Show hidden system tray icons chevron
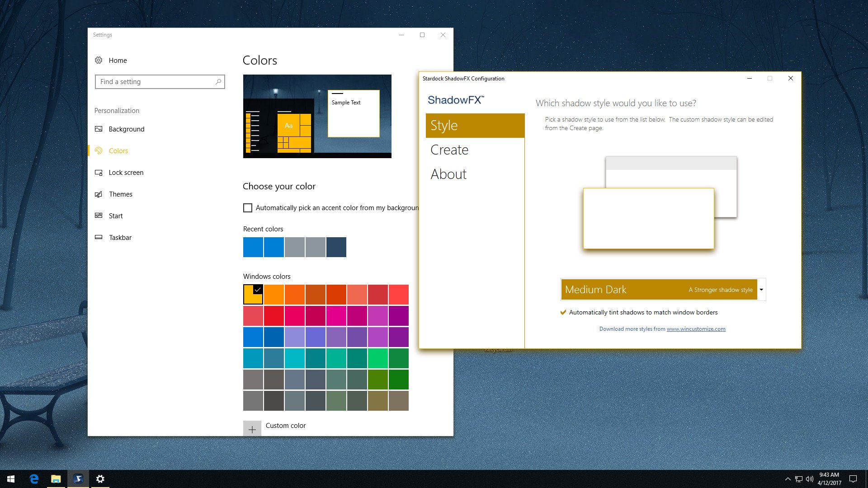This screenshot has height=488, width=868. 788,479
